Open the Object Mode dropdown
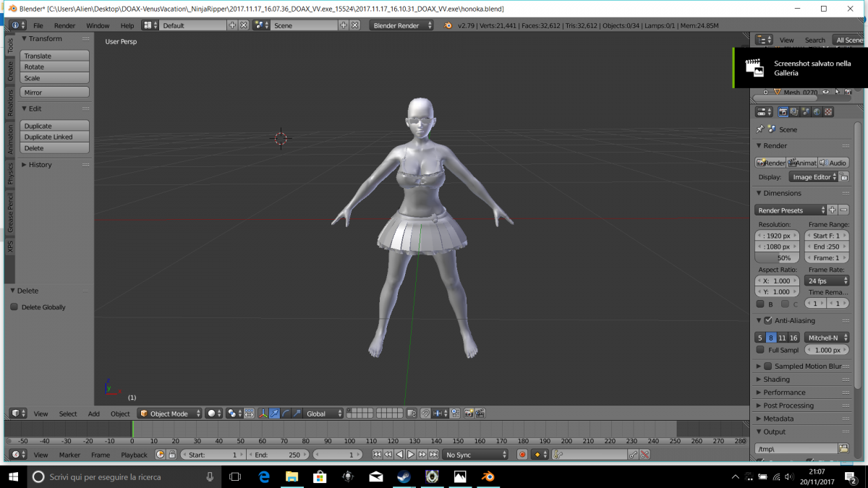868x488 pixels. click(169, 414)
